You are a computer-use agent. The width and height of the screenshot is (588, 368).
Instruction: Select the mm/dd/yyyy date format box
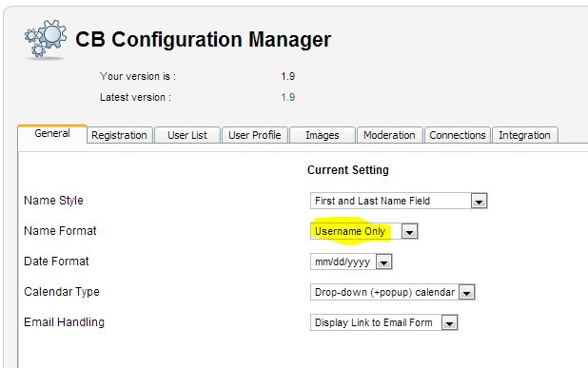pyautogui.click(x=351, y=261)
